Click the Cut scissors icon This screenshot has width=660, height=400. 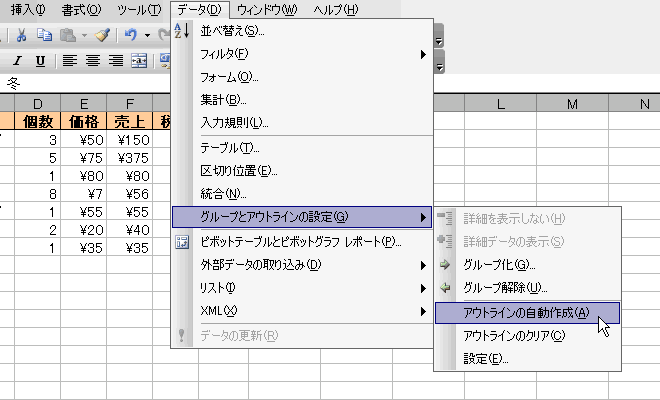click(21, 35)
